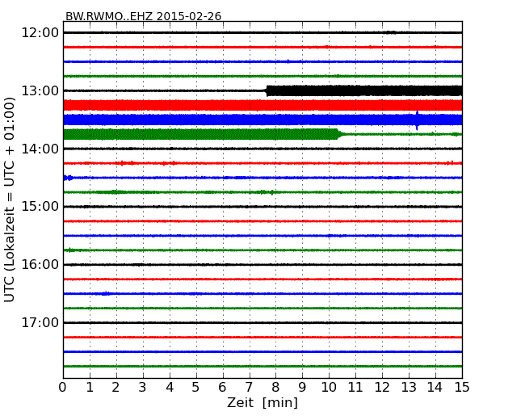This screenshot has width=525, height=420.
Task: Click x-axis tick label 2
Action: [x=115, y=388]
